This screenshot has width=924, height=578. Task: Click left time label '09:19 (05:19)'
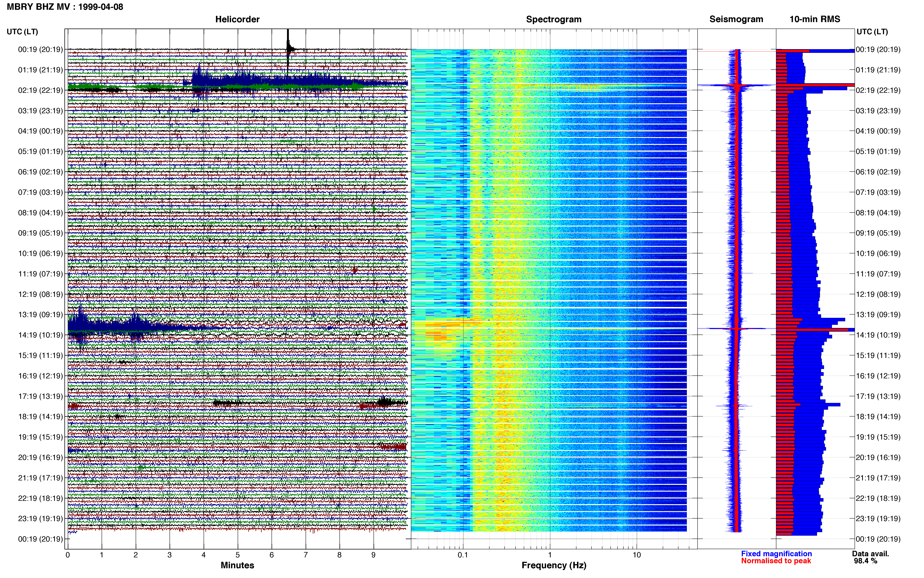click(x=41, y=233)
